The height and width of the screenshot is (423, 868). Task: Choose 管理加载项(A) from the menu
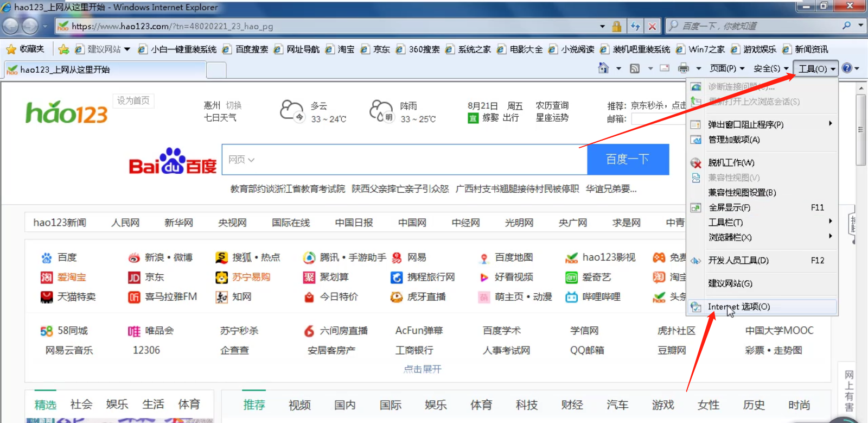[734, 140]
